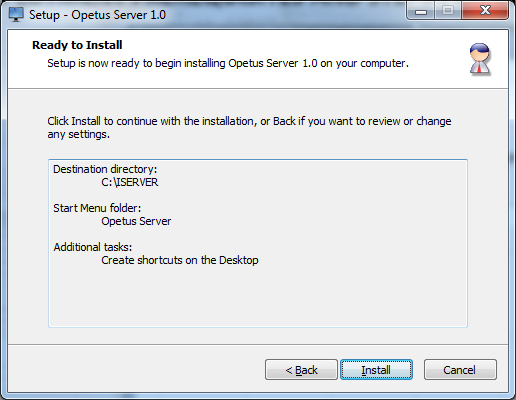Start installation with the Install button

point(376,370)
